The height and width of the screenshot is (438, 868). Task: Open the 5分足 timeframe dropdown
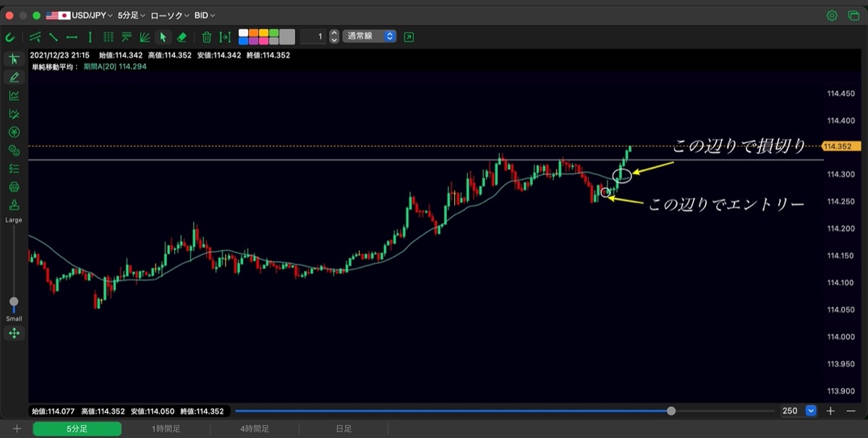[131, 15]
